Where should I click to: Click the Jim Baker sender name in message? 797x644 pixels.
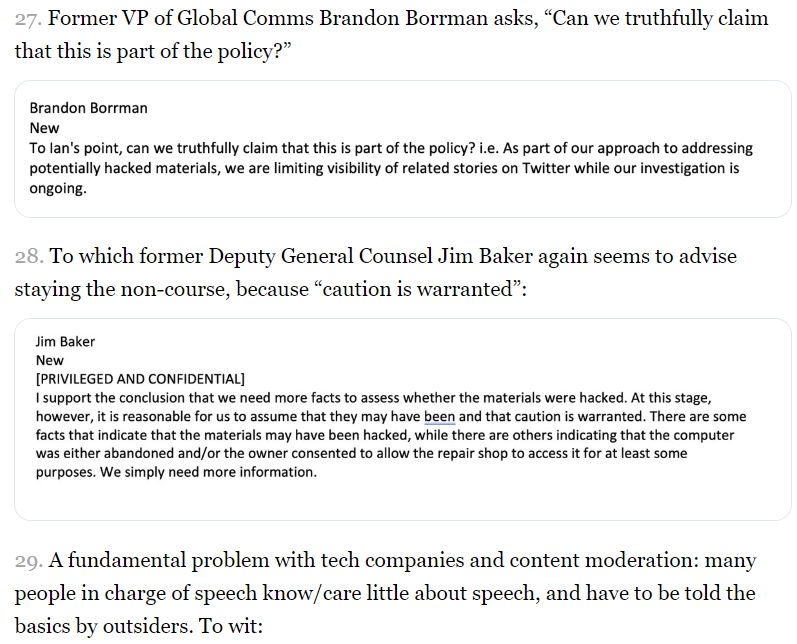coord(65,341)
